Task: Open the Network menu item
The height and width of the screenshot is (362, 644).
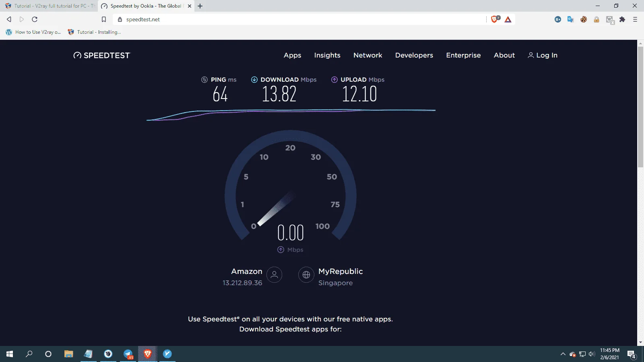Action: click(x=368, y=56)
